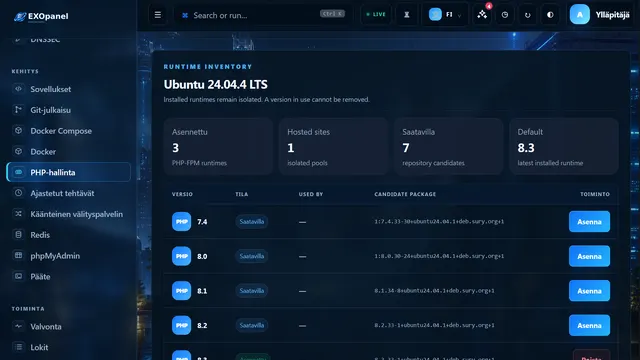Screen dimensions: 640x360
Task: Open Käänteinen välityspalvelin in sidebar
Action: 69,214
